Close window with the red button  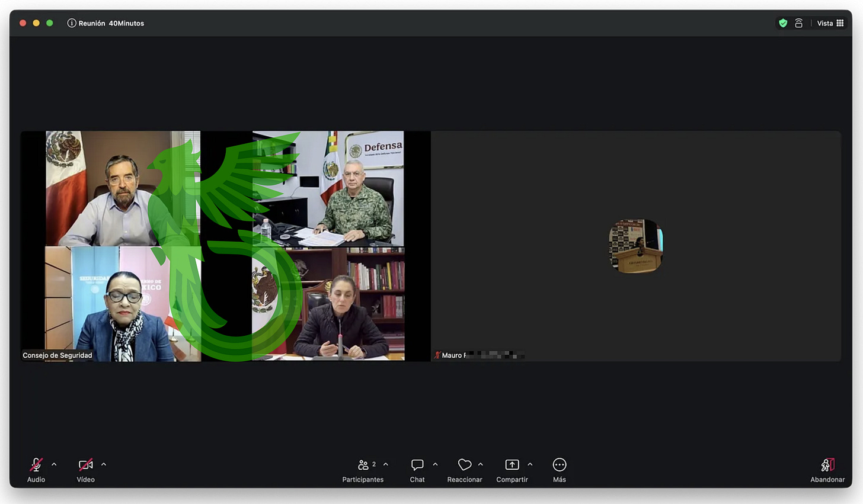(x=23, y=23)
